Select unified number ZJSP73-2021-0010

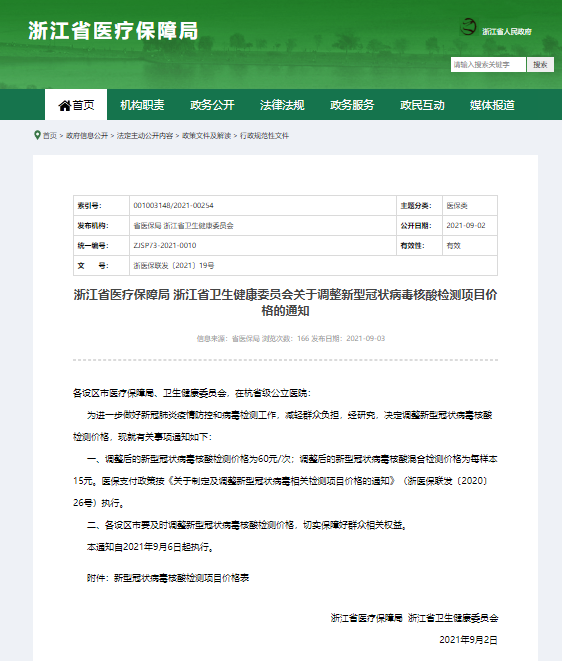point(165,245)
